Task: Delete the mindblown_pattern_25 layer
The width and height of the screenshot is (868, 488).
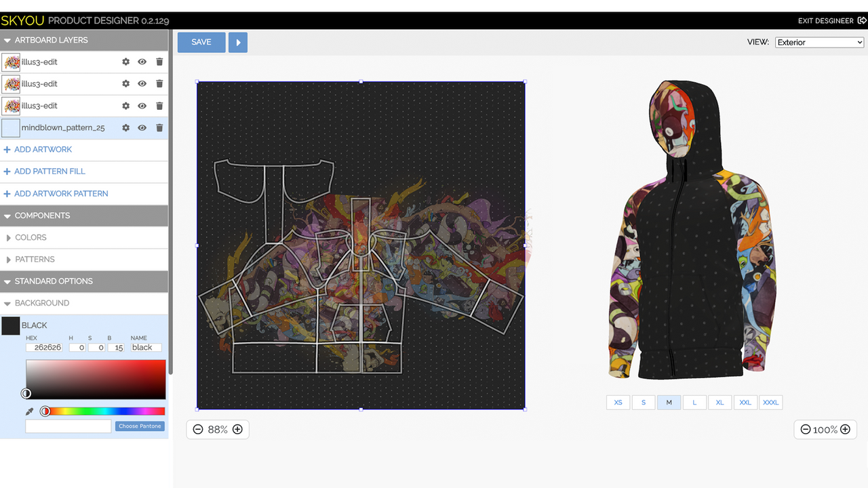Action: pyautogui.click(x=159, y=127)
